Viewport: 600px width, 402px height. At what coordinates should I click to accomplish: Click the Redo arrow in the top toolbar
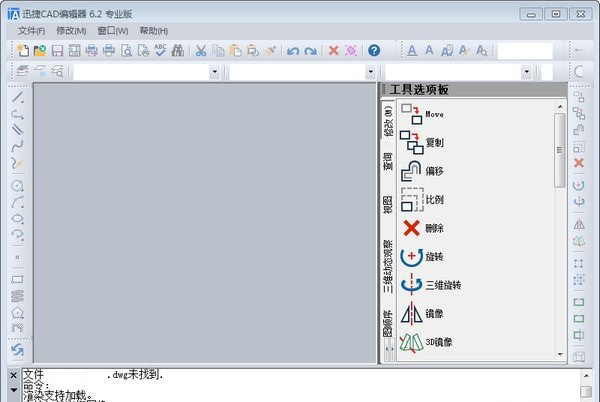pyautogui.click(x=310, y=51)
